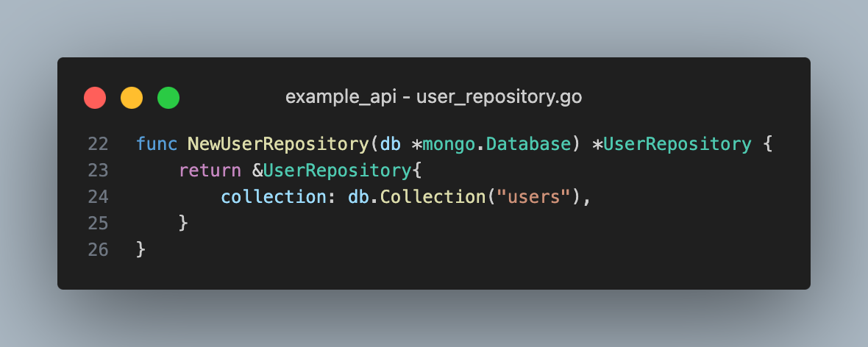Viewport: 868px width, 347px height.
Task: Click line number 23 in the gutter
Action: pyautogui.click(x=98, y=171)
